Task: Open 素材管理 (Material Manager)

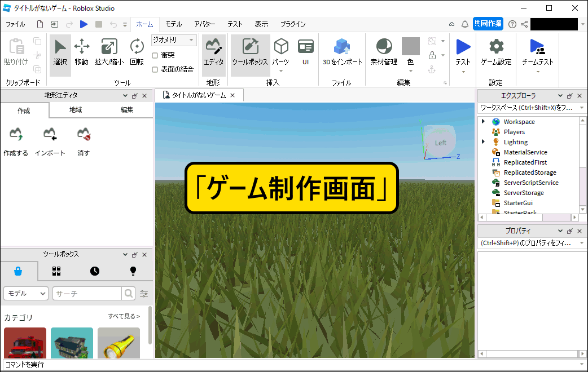Action: 384,52
